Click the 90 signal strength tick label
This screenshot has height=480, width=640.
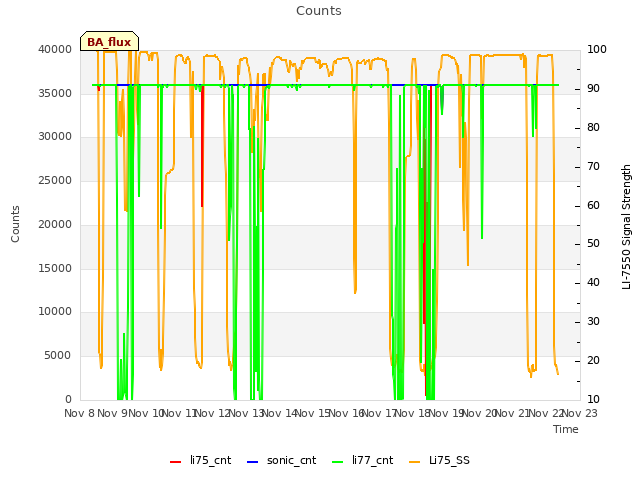(x=593, y=89)
